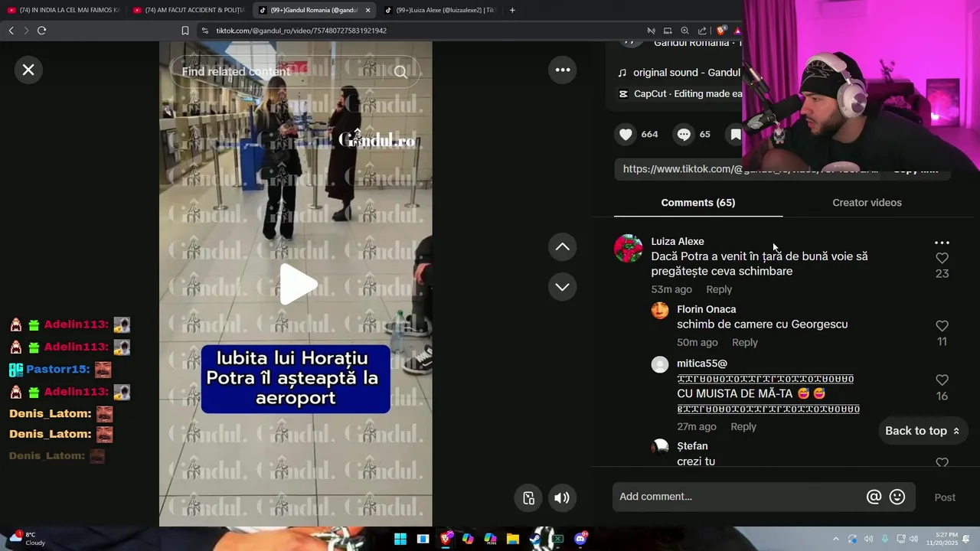
Task: Open the Copilot taskbar icon
Action: click(468, 540)
